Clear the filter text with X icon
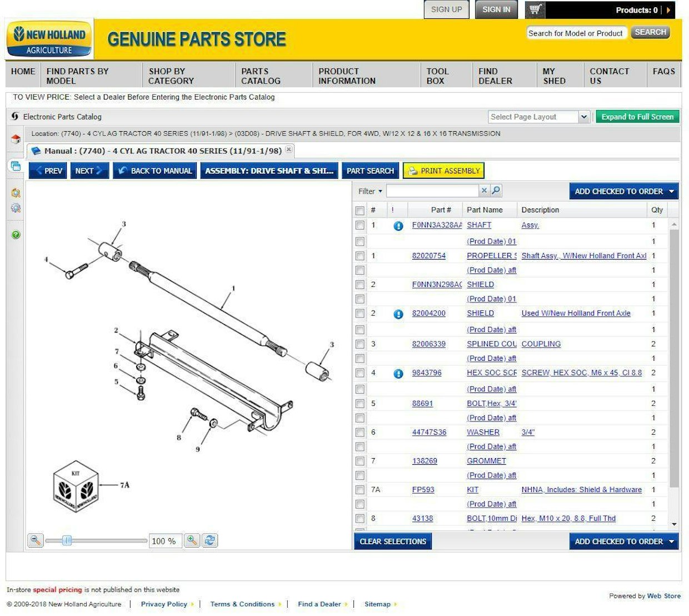The width and height of the screenshot is (689, 616). click(484, 190)
